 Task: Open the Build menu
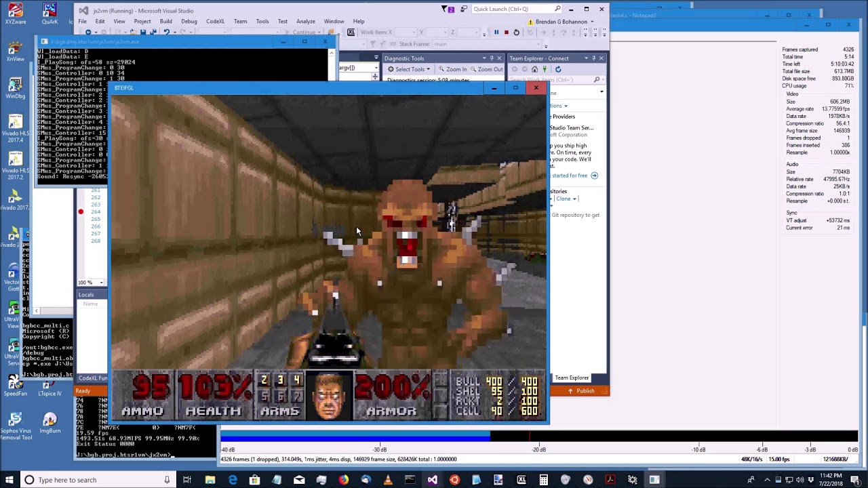(165, 21)
